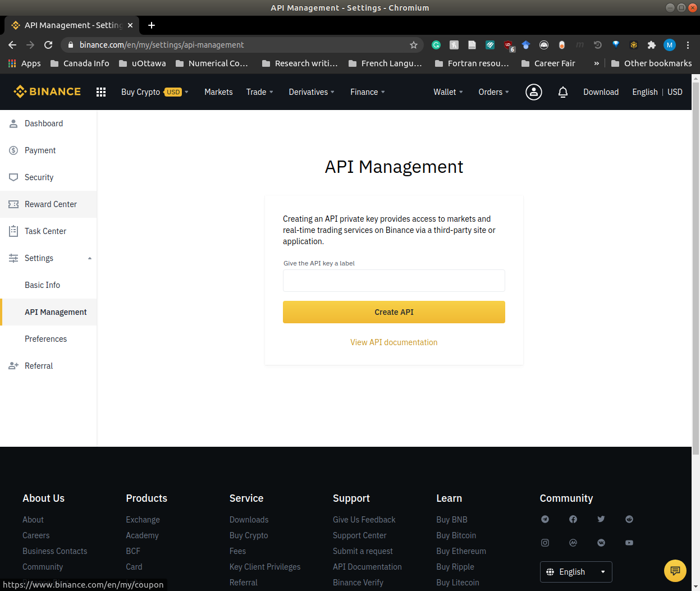Open the yellow chat support button
Screen dimensions: 700x591
coord(675,571)
